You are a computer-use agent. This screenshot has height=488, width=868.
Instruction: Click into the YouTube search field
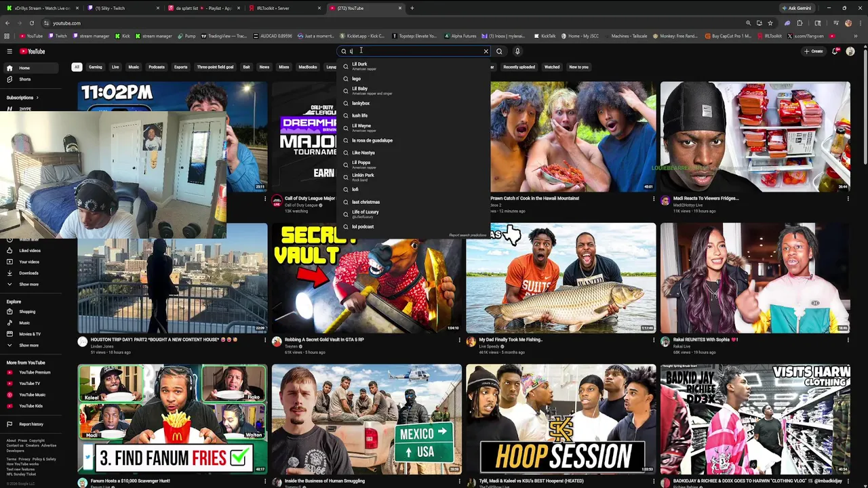412,52
